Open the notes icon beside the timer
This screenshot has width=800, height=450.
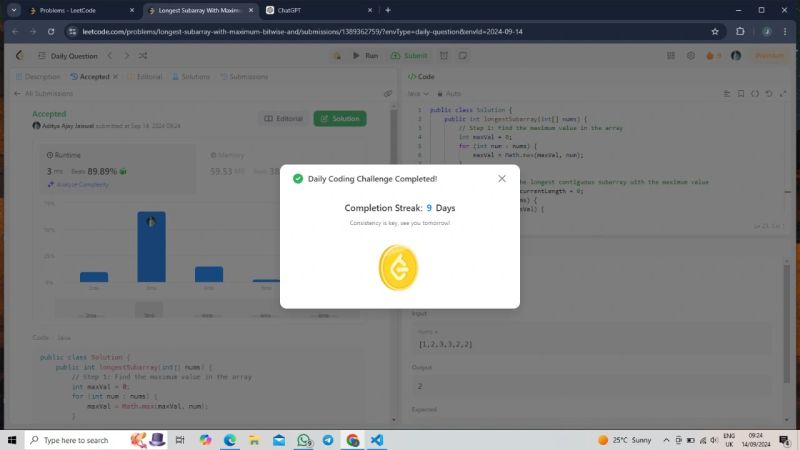pyautogui.click(x=463, y=56)
